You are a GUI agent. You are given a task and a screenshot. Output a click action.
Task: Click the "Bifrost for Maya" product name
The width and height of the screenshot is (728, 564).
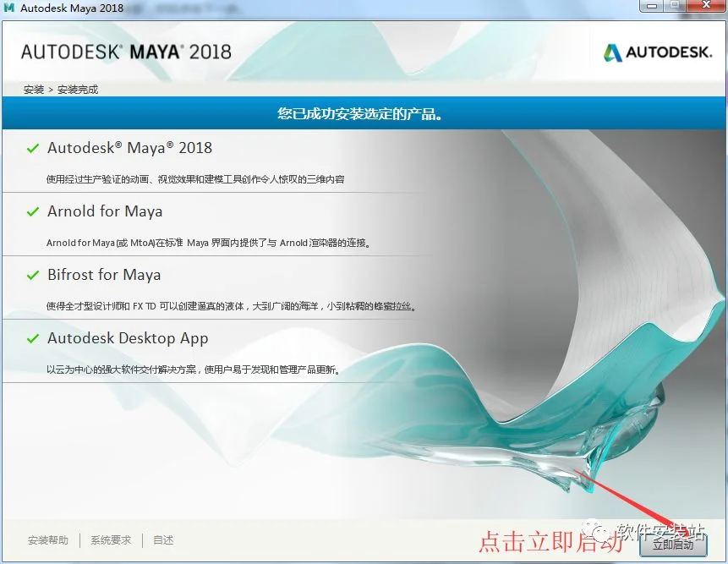[104, 275]
